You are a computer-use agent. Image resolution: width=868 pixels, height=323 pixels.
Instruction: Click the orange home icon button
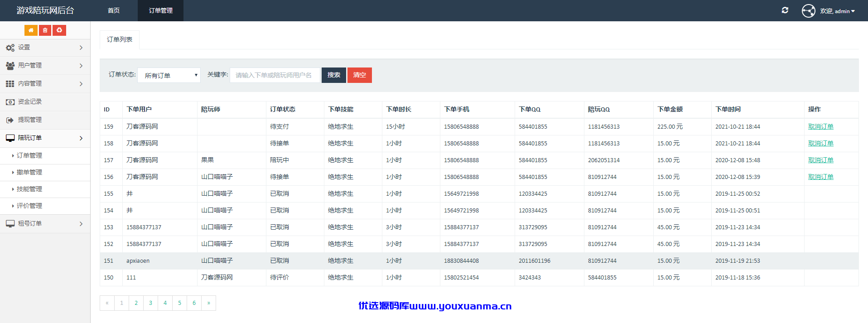click(x=31, y=30)
